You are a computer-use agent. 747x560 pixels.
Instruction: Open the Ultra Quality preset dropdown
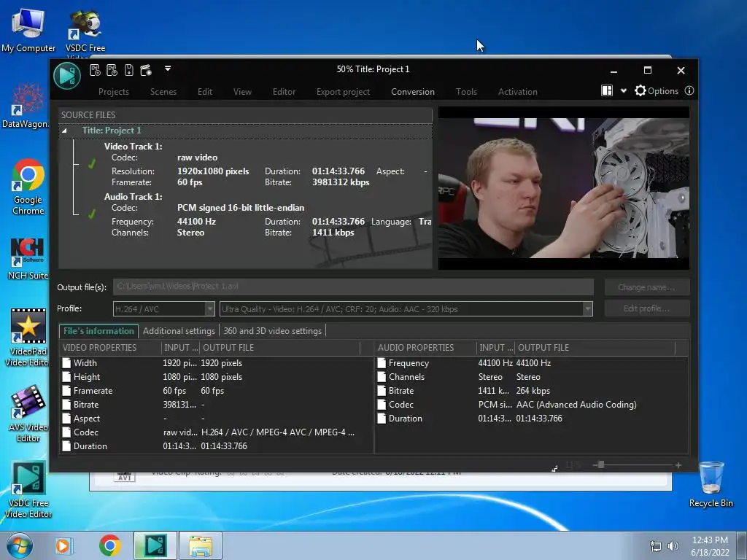[406, 309]
